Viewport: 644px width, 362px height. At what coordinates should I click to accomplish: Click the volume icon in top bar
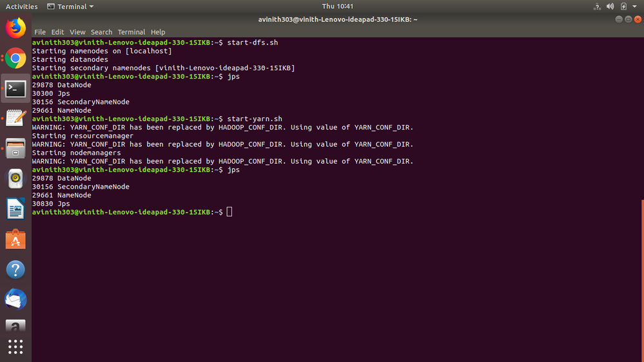[610, 6]
